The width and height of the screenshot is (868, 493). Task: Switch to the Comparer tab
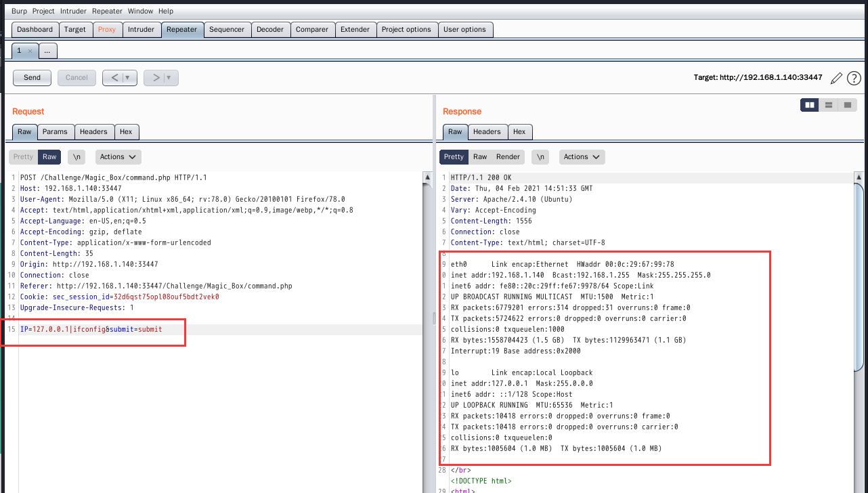(312, 30)
